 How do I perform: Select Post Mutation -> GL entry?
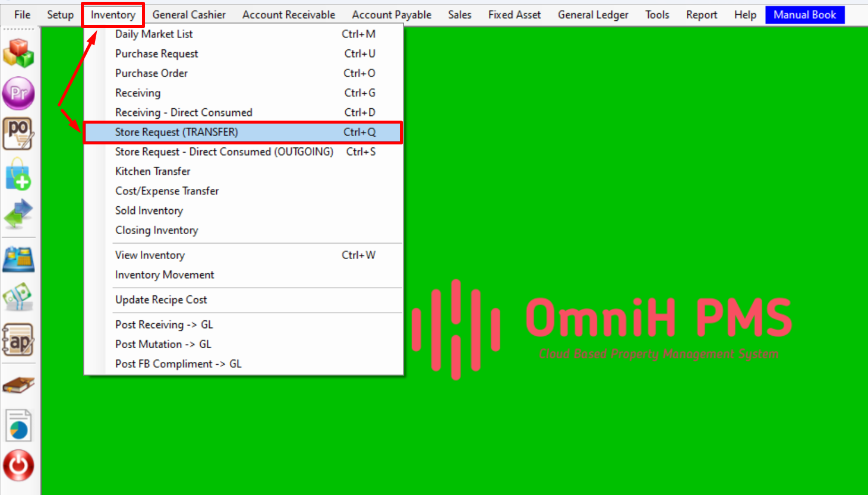[x=244, y=344]
